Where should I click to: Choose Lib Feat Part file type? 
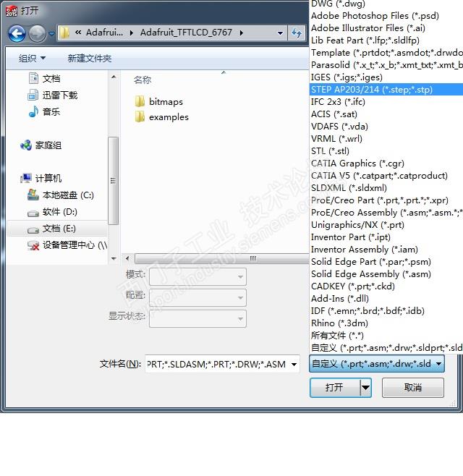coord(386,41)
